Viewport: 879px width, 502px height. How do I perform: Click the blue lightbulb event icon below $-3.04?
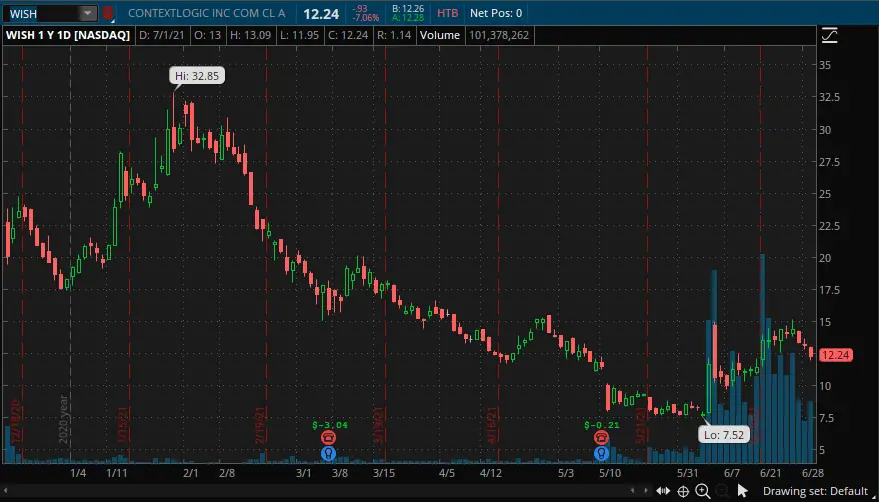point(329,453)
